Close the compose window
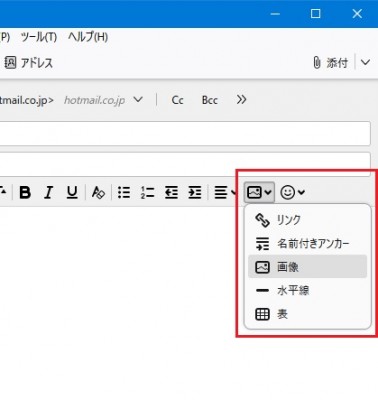The width and height of the screenshot is (378, 400). click(x=357, y=14)
